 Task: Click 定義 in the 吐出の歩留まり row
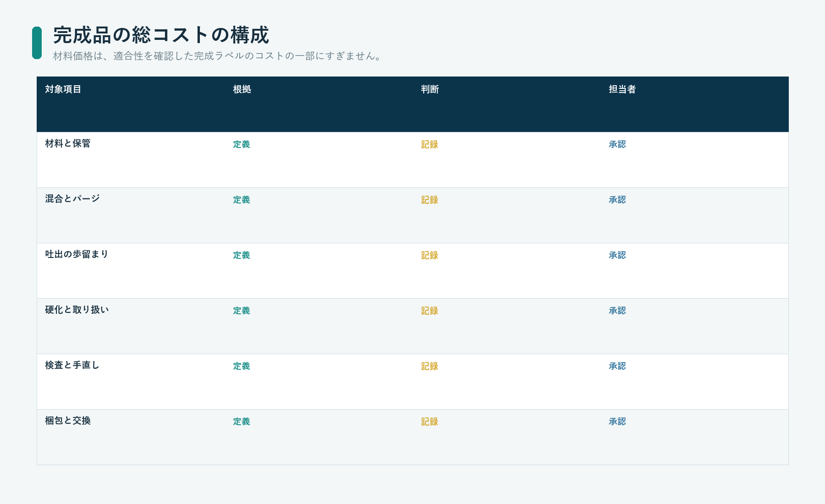(x=242, y=255)
